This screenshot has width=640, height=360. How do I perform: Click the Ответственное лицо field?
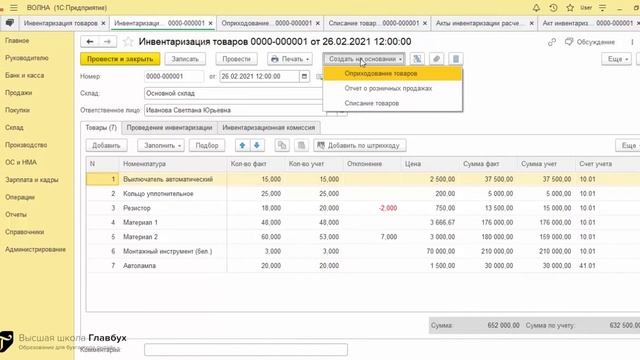pos(234,110)
